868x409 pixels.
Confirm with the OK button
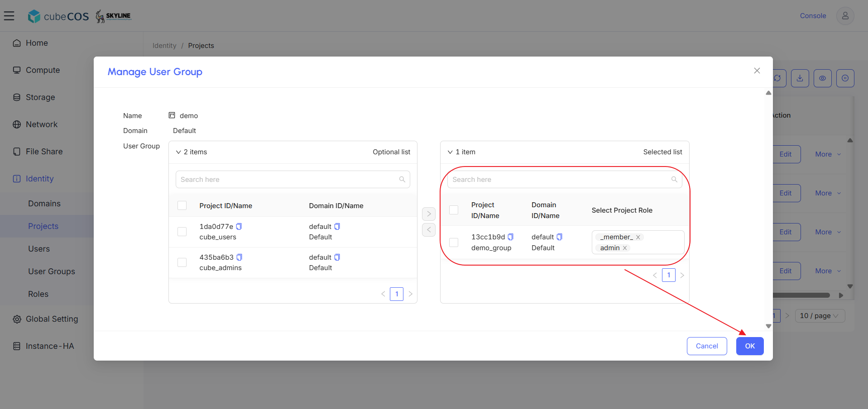pyautogui.click(x=750, y=346)
